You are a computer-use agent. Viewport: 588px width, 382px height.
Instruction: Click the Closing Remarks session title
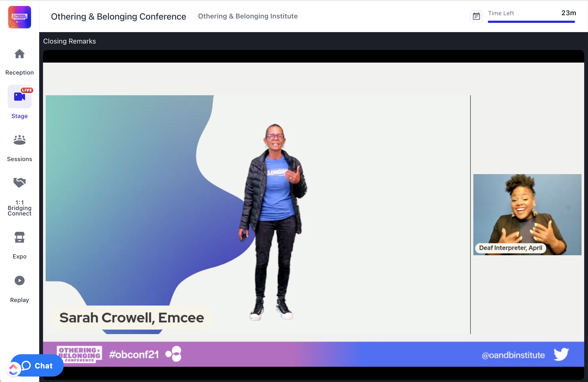click(x=69, y=41)
